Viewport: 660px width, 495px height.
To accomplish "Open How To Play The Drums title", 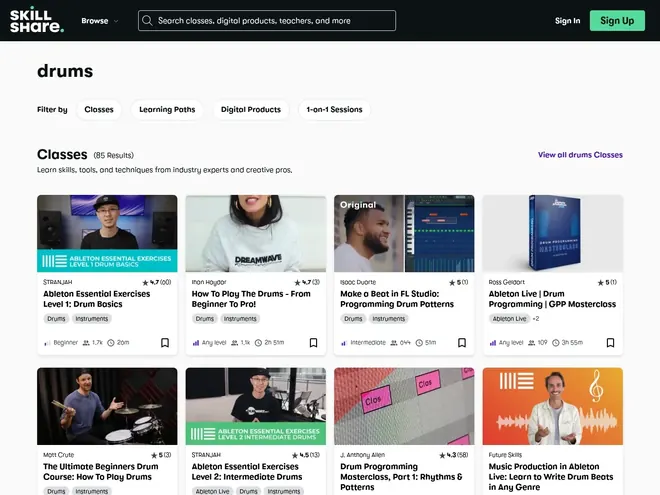I will 251,299.
